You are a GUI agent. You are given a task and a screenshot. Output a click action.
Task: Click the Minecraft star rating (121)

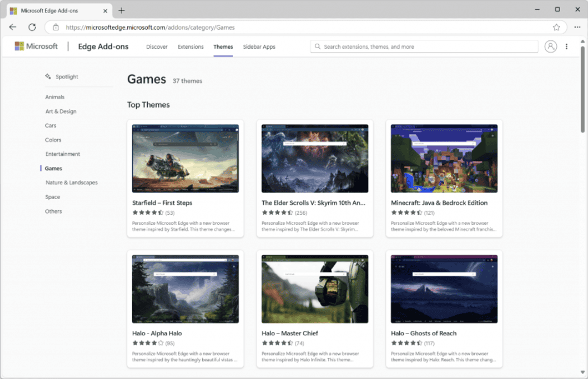click(x=413, y=212)
